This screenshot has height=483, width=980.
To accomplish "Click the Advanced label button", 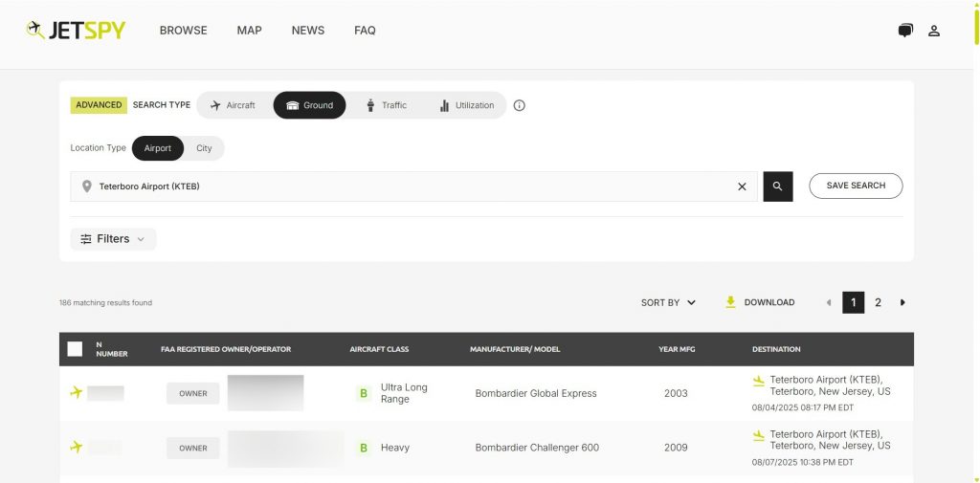I will 99,105.
